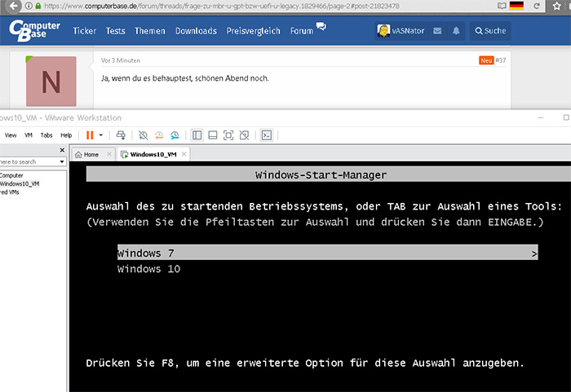The width and height of the screenshot is (571, 392).
Task: Maximize the VMware Workstation window
Action: point(566,117)
